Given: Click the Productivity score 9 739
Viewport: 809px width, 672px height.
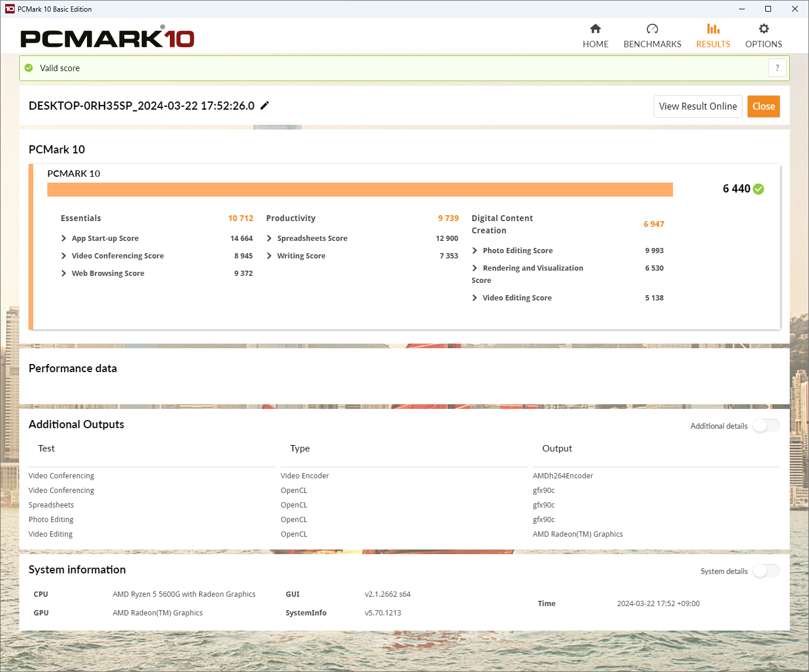Looking at the screenshot, I should point(448,218).
